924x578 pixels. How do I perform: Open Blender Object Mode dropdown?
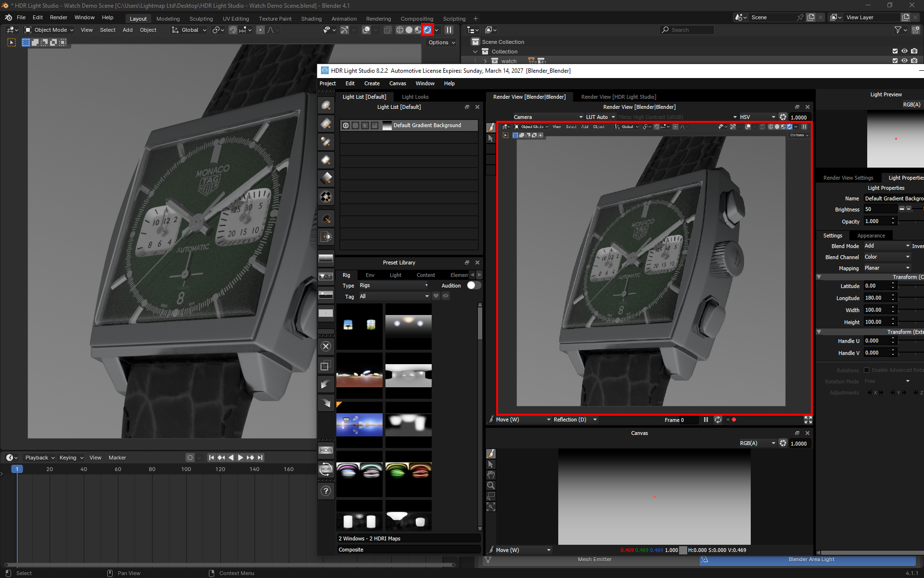coord(49,30)
